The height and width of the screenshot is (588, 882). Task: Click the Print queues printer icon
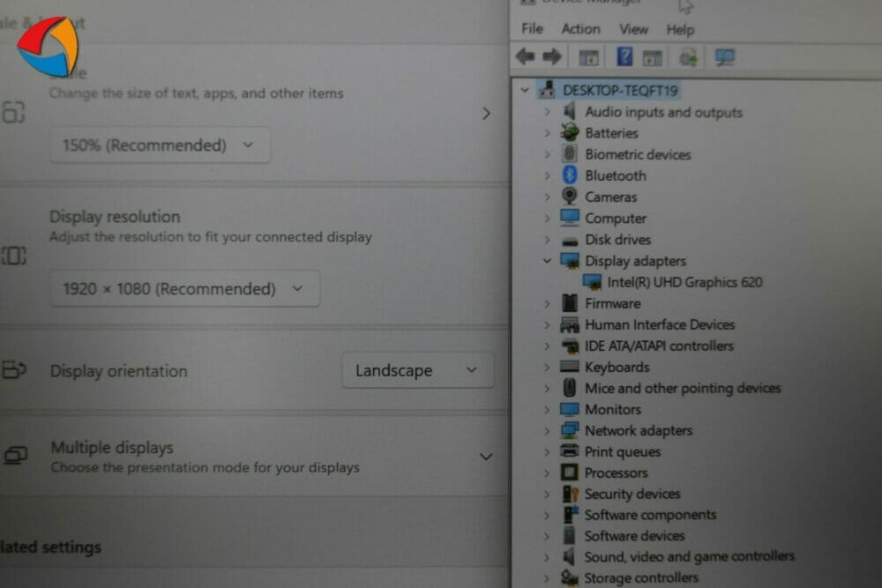tap(569, 450)
